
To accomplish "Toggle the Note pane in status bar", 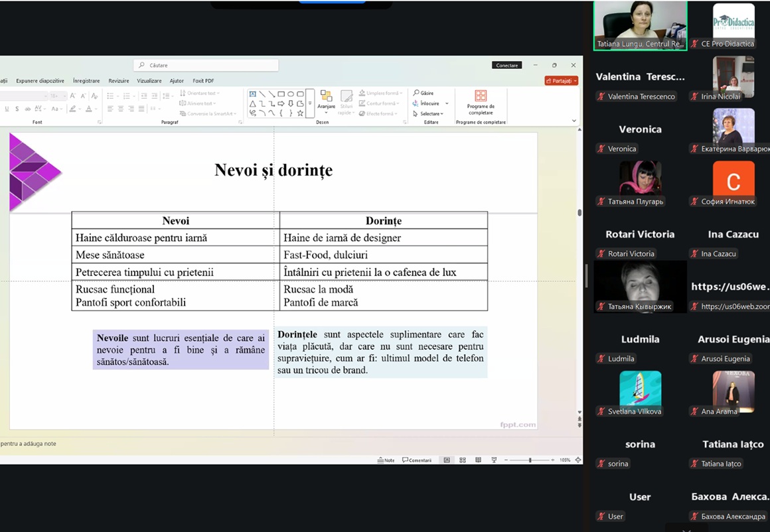I will 386,460.
